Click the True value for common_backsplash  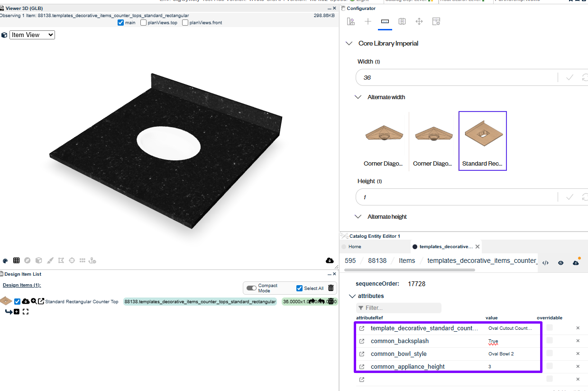[493, 341]
